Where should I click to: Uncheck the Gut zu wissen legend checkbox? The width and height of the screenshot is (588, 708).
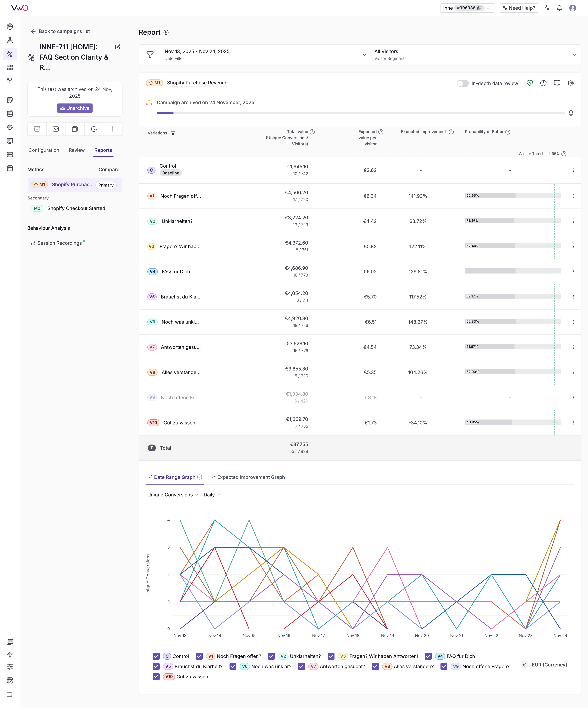click(x=156, y=677)
